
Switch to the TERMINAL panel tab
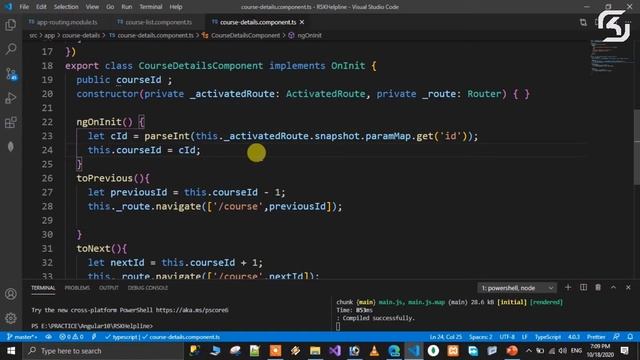tap(43, 288)
